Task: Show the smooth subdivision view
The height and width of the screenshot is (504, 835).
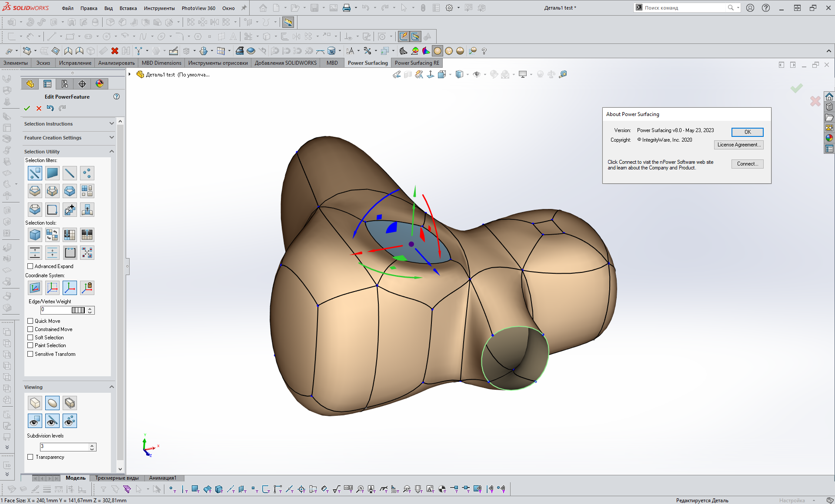Action: (x=52, y=403)
